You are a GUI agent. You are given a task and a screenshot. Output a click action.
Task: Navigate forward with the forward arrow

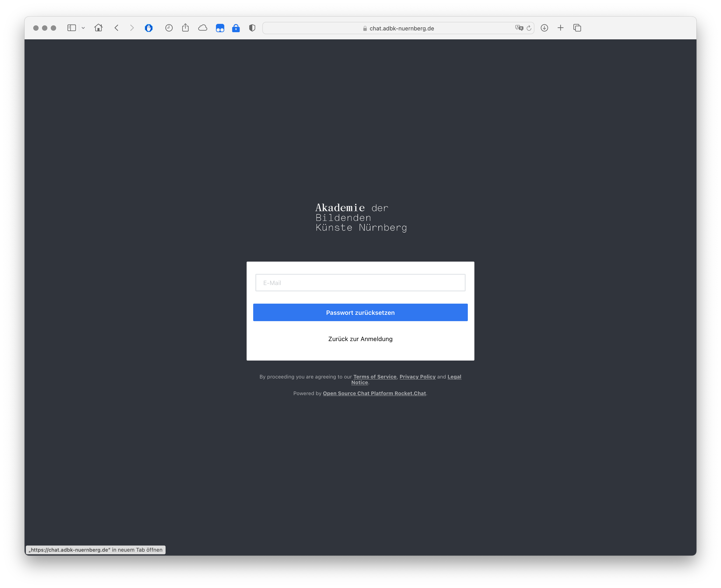coord(132,28)
